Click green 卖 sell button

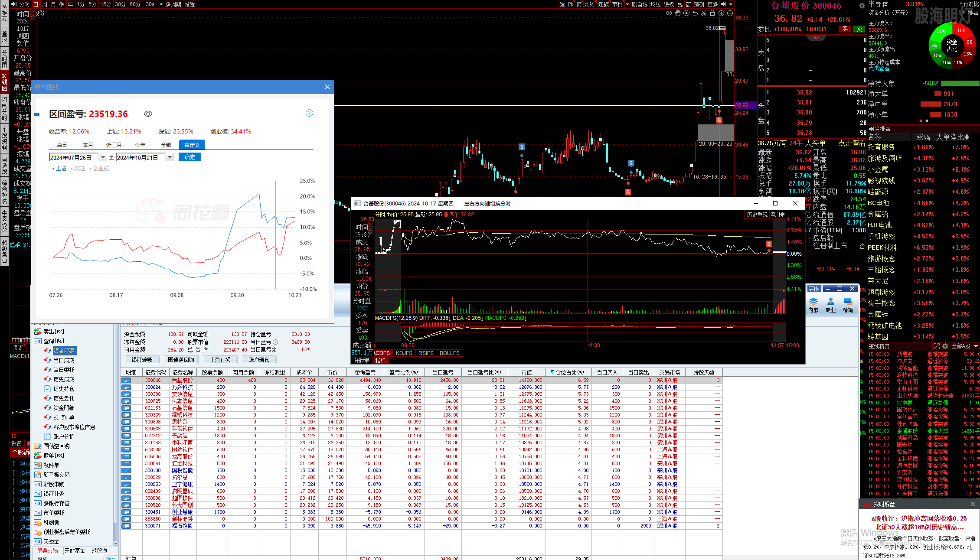point(859,29)
